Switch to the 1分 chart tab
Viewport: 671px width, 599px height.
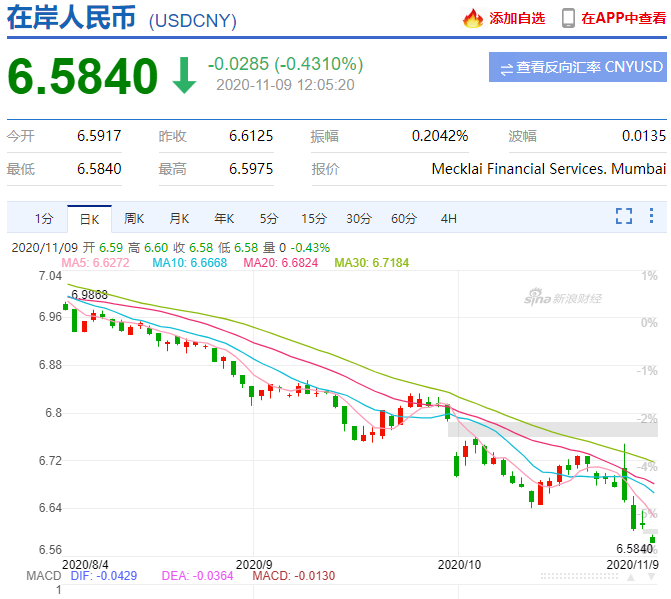(x=43, y=218)
